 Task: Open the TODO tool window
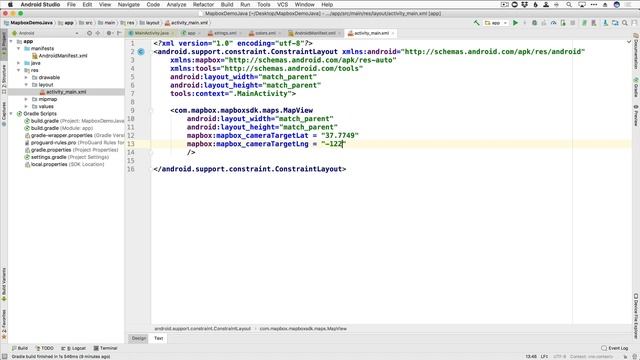(44, 348)
